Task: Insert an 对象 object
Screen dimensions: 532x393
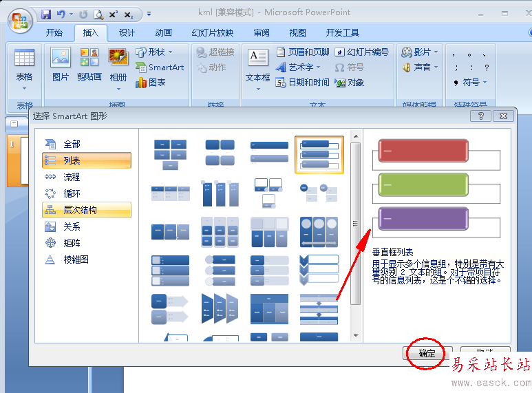Action: [x=349, y=83]
